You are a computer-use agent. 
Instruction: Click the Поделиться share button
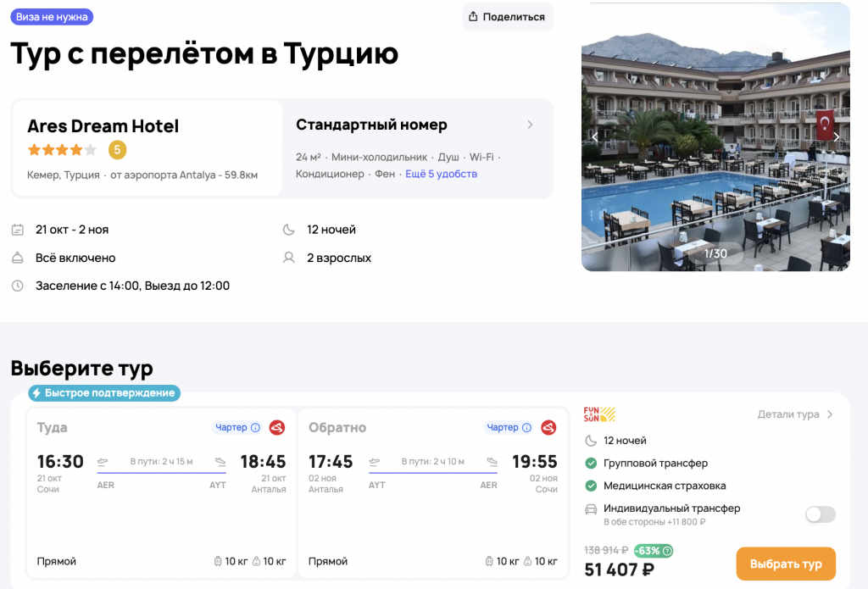point(507,17)
